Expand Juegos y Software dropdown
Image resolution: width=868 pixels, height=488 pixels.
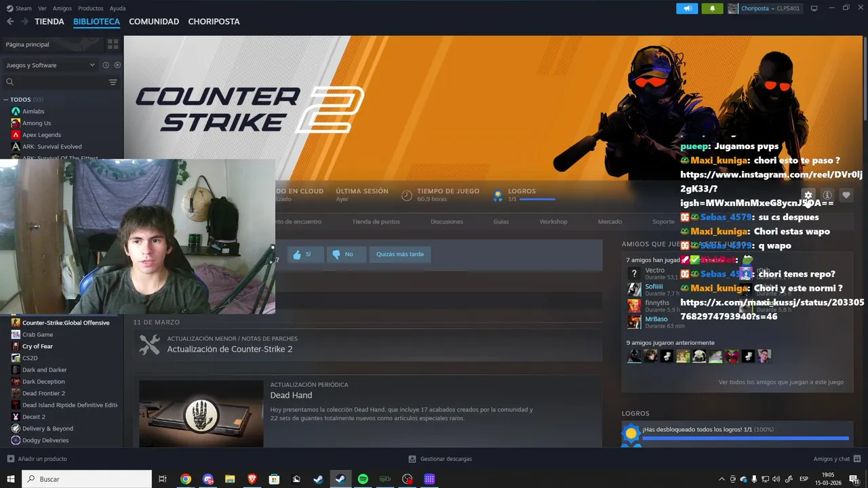(x=51, y=65)
